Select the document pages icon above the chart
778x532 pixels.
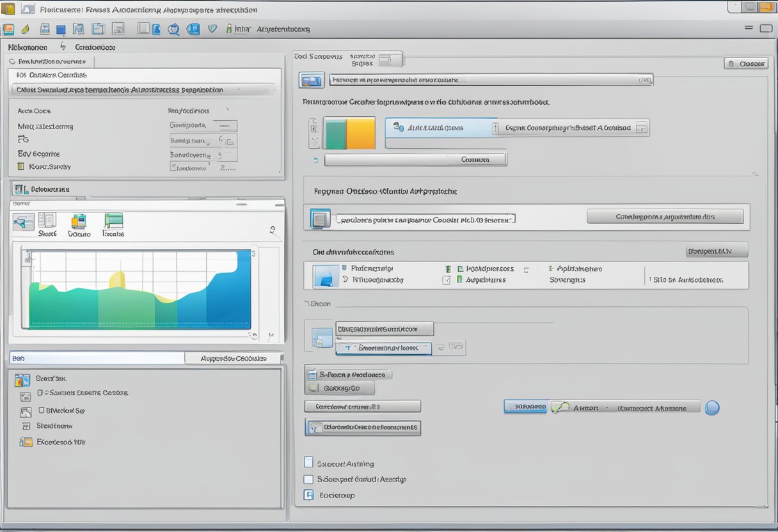coord(47,221)
